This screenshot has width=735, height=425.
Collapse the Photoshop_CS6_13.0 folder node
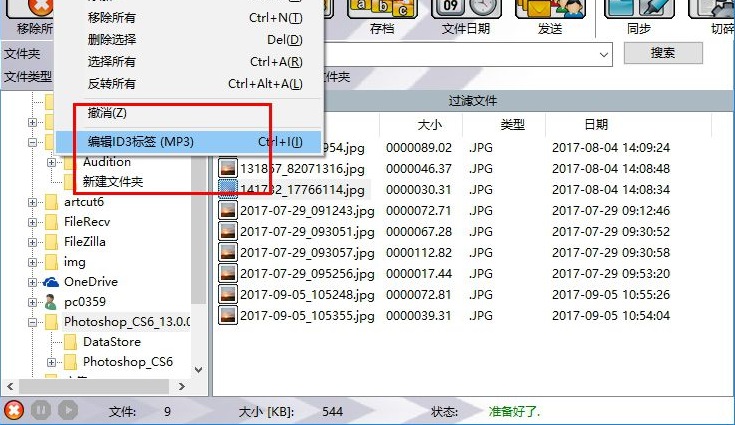32,322
